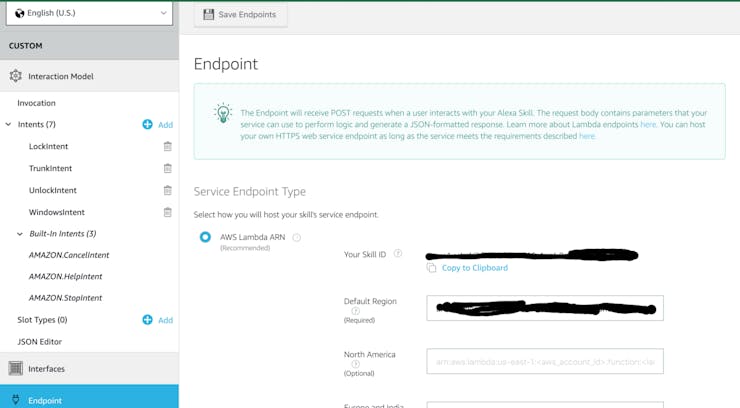Click the Endpoint page heading
Viewport: 740px width, 408px height.
(226, 64)
